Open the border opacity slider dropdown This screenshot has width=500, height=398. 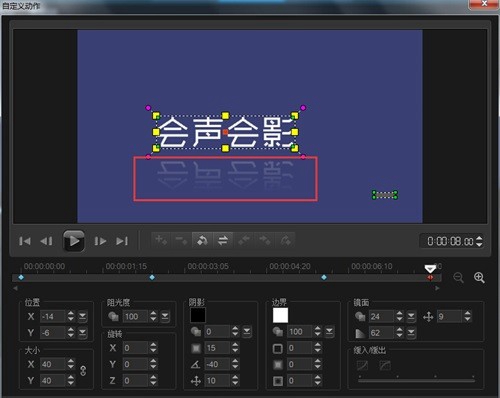coord(329,331)
